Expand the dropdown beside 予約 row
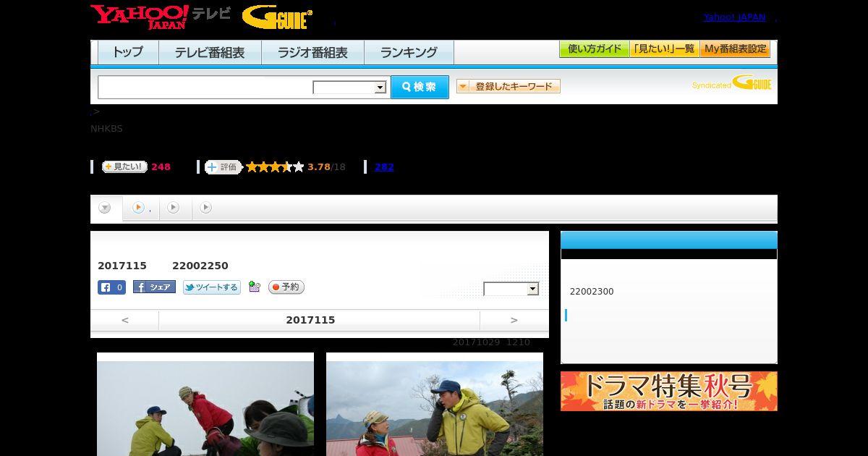Viewport: 868px width, 456px height. [x=511, y=289]
